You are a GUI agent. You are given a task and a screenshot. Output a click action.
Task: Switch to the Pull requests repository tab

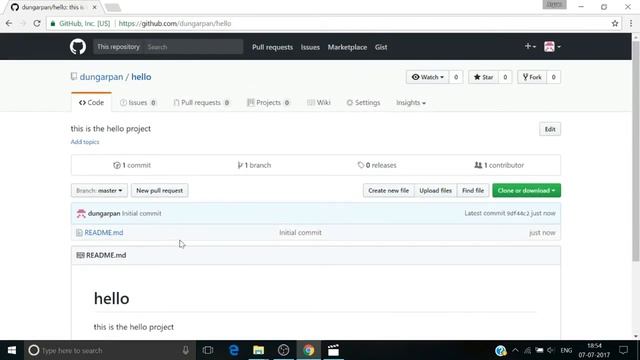pos(201,102)
